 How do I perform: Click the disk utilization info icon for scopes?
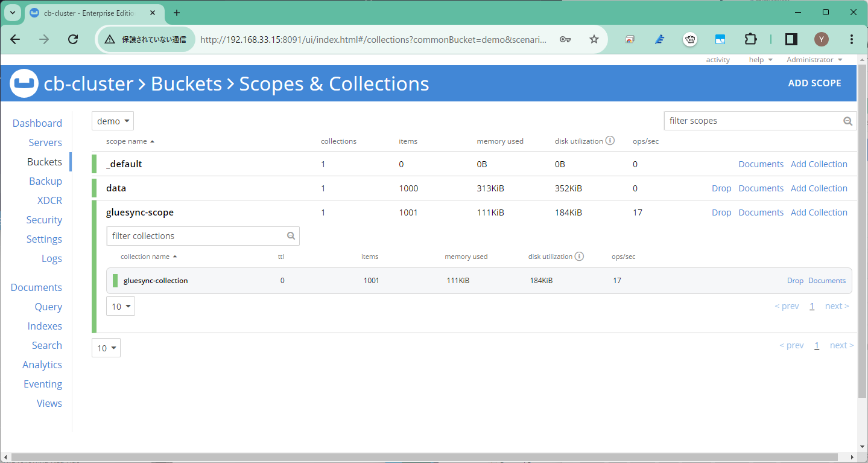(610, 141)
